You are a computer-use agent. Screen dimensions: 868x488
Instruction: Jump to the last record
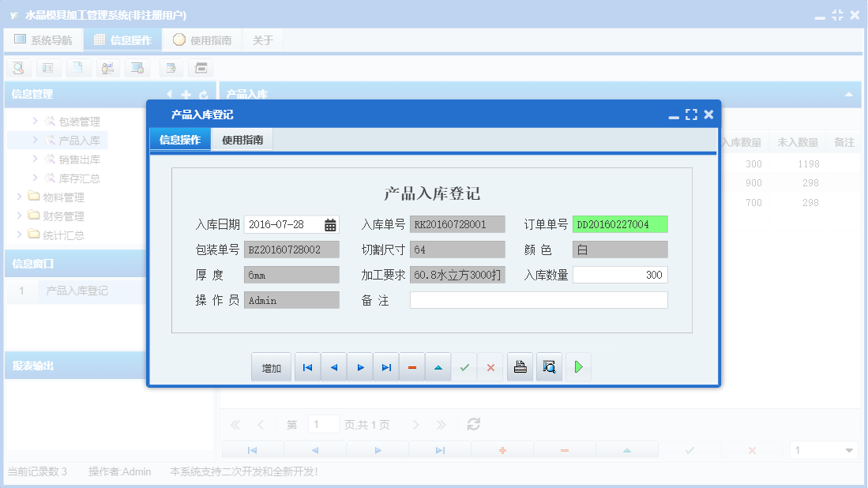click(386, 366)
